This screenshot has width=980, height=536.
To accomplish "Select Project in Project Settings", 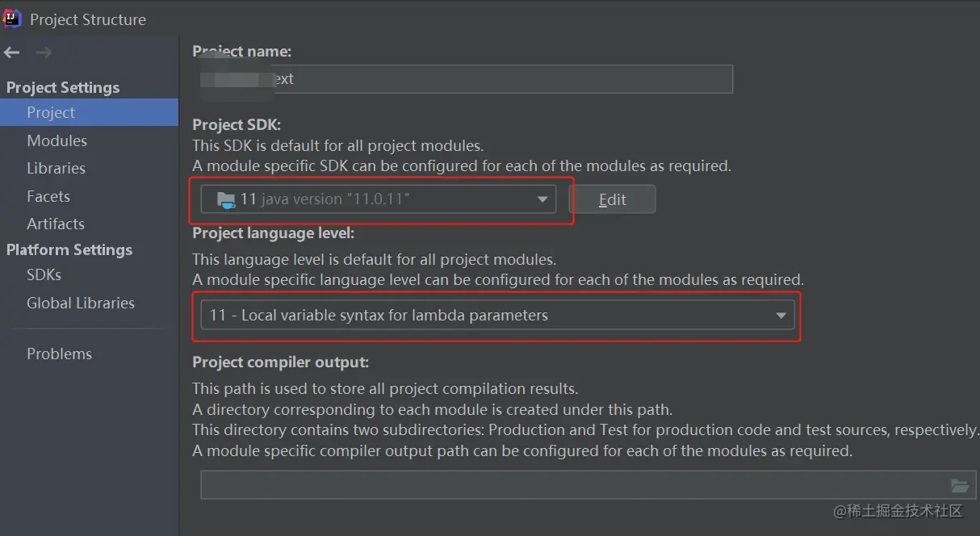I will pyautogui.click(x=51, y=112).
